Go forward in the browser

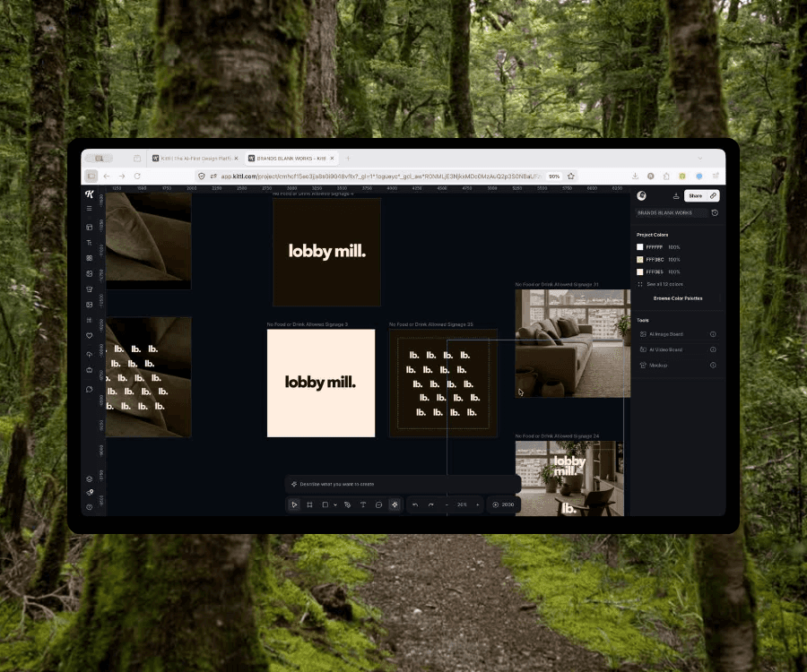click(122, 176)
